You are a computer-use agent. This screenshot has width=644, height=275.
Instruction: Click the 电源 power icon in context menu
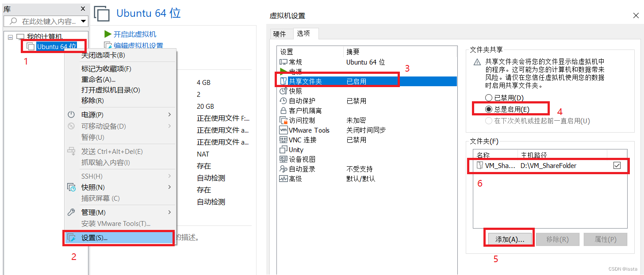pos(71,115)
